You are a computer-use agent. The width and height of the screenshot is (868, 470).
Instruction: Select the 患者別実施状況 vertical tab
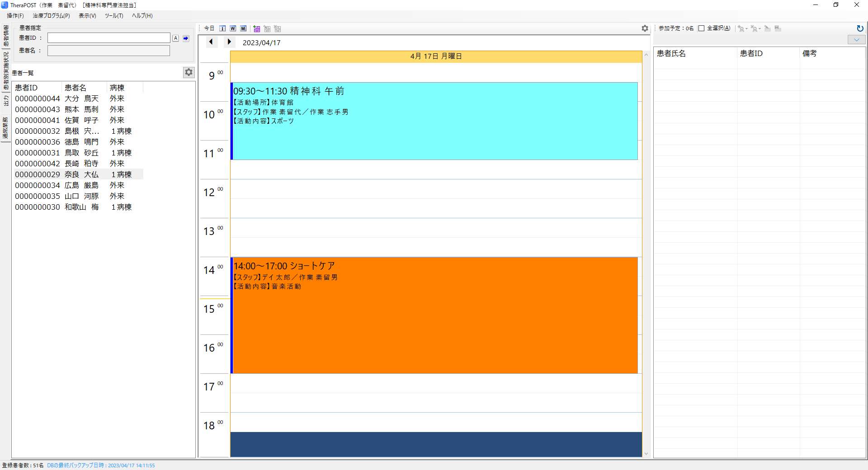point(6,70)
